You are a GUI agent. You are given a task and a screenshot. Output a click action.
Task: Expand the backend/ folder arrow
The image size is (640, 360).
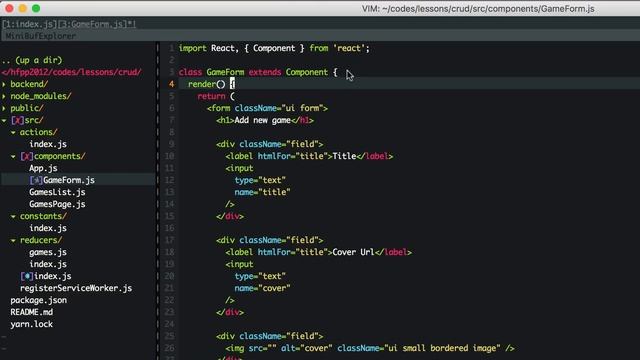pyautogui.click(x=4, y=84)
